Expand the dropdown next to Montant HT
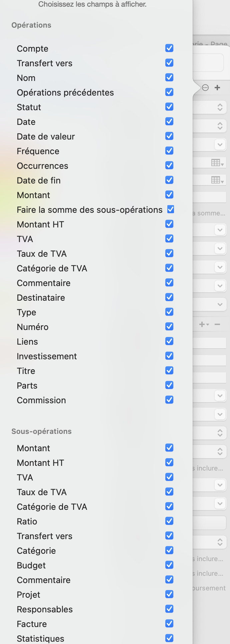This screenshot has height=644, width=230. pyautogui.click(x=220, y=230)
